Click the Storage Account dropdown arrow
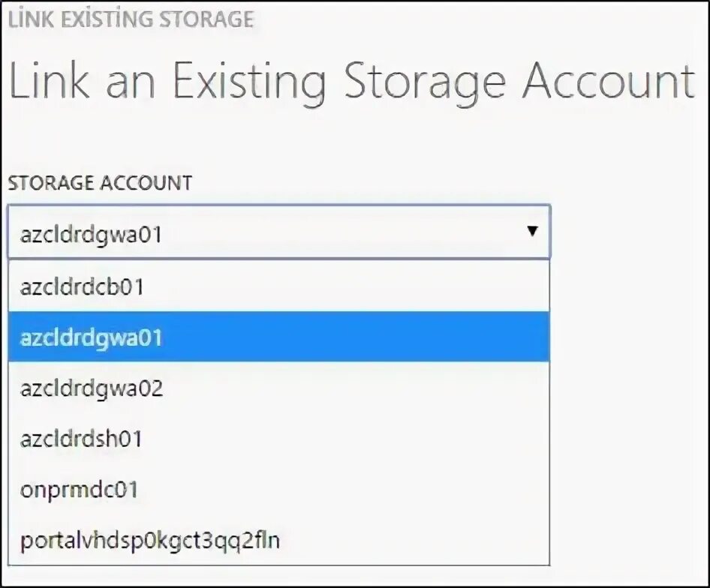The height and width of the screenshot is (588, 710). pyautogui.click(x=532, y=232)
